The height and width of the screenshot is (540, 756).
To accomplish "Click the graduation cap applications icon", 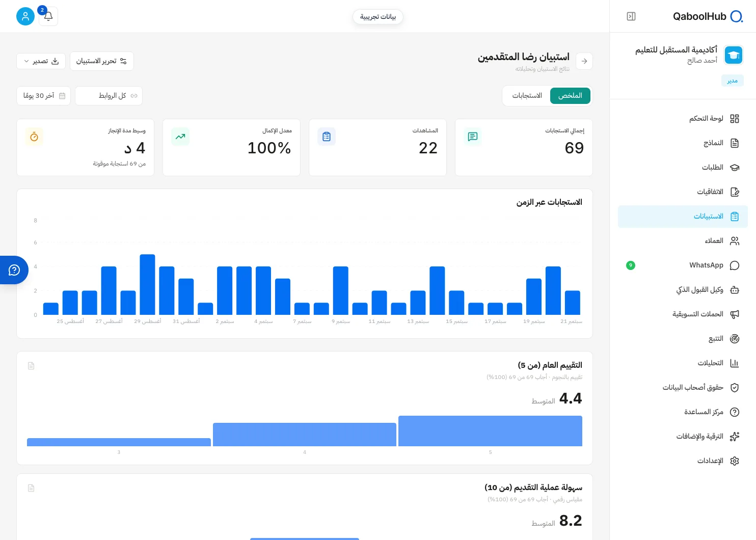I will pyautogui.click(x=735, y=168).
